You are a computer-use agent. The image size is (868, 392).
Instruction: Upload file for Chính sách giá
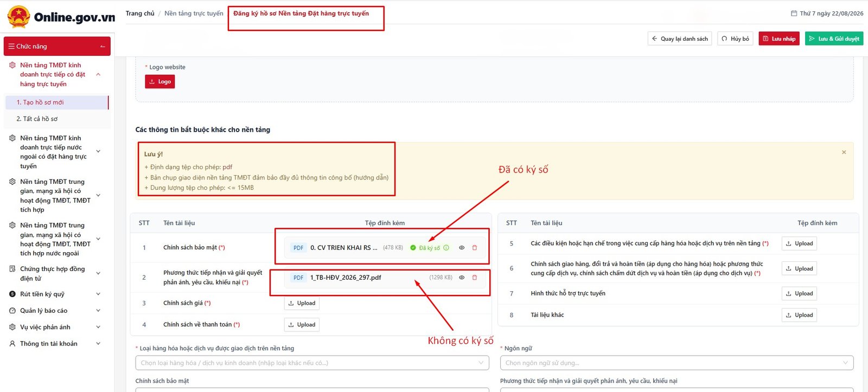click(x=302, y=303)
